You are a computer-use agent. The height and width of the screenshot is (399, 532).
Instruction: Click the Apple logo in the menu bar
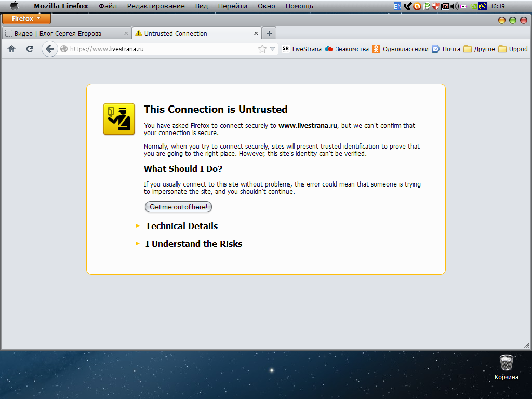[x=15, y=6]
